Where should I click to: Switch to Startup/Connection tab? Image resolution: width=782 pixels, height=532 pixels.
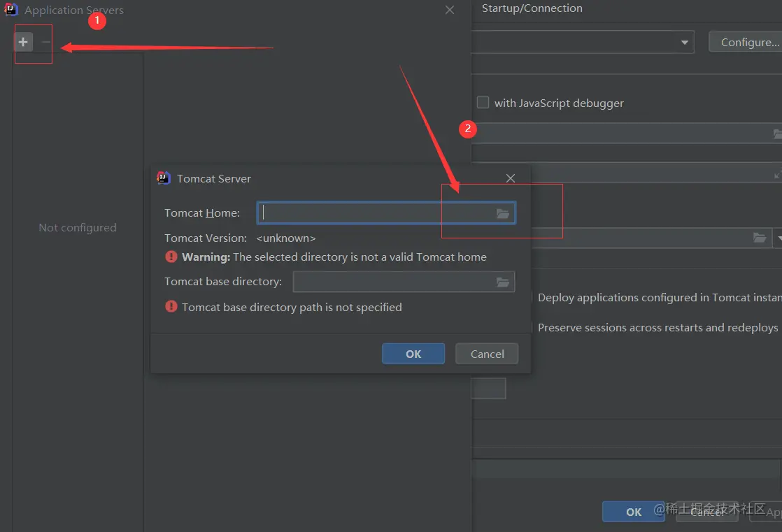click(532, 8)
